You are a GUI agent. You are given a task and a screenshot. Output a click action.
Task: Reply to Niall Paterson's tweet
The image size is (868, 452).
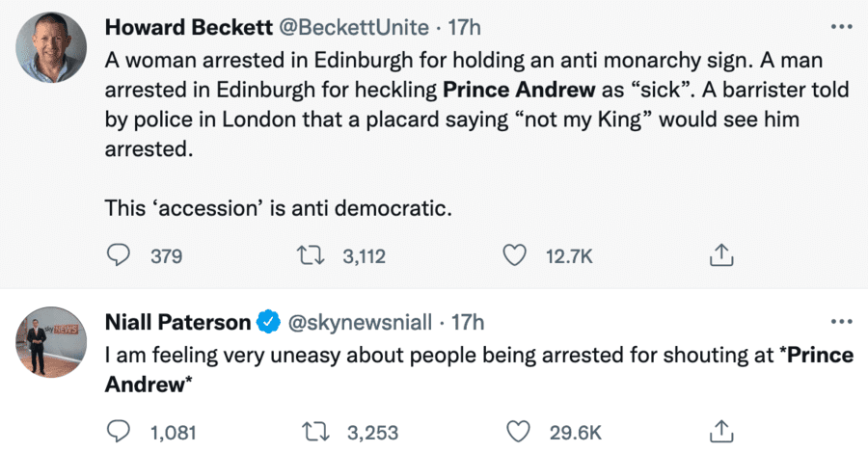(118, 431)
